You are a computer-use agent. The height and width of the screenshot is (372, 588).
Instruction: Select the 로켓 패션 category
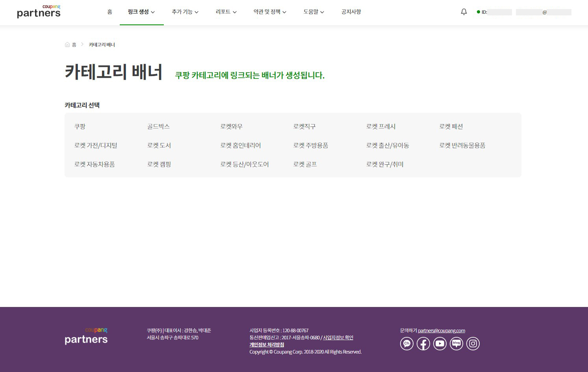coord(451,126)
